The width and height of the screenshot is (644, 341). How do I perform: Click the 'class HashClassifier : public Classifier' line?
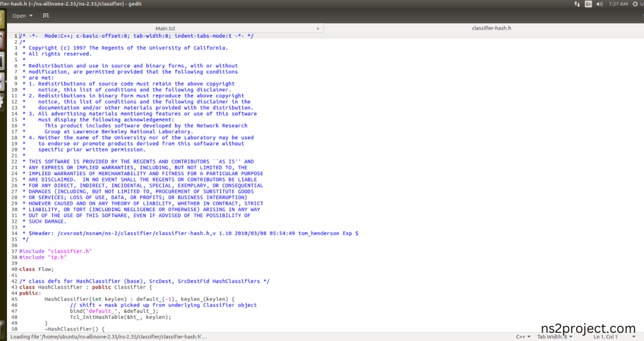(86, 287)
